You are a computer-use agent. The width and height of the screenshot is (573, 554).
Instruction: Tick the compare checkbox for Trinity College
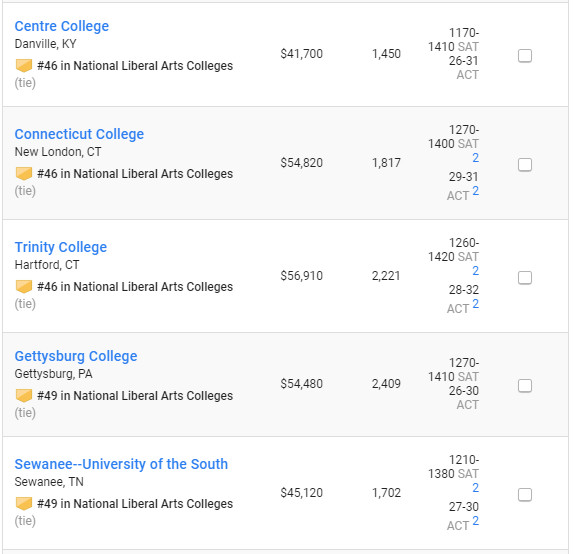(x=525, y=277)
